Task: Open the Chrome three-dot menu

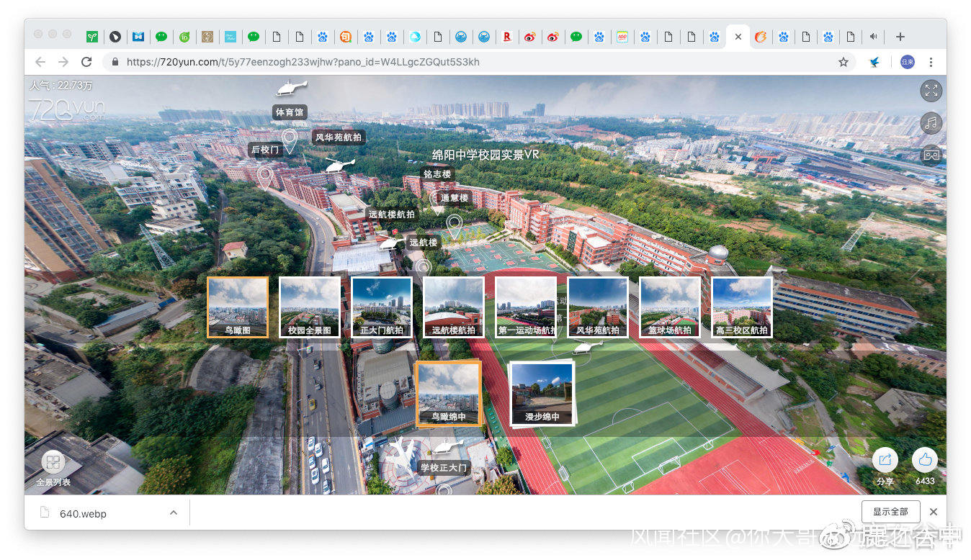Action: coord(931,62)
